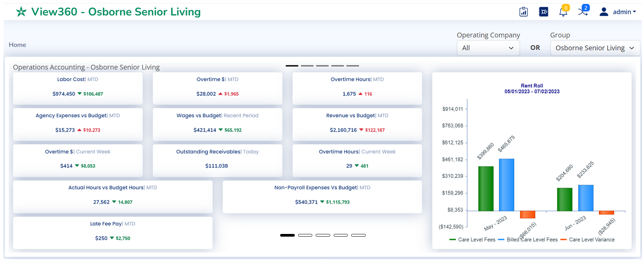Select first top carousel indicator dash

292,66
